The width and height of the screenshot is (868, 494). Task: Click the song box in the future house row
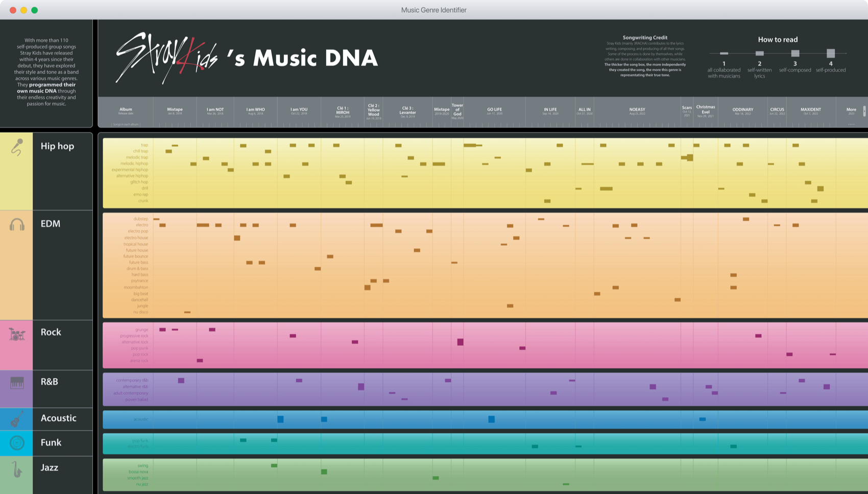tap(417, 250)
